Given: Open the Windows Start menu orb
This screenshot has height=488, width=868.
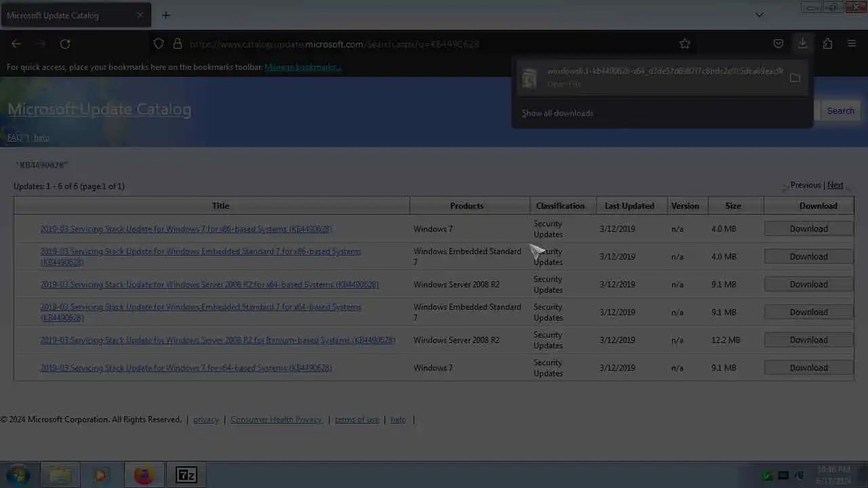Looking at the screenshot, I should pos(18,475).
